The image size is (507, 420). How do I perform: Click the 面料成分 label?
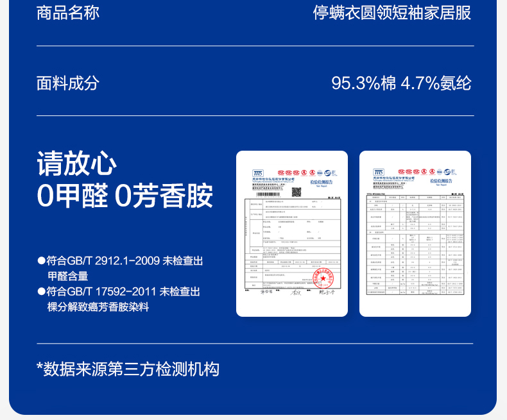(x=68, y=83)
